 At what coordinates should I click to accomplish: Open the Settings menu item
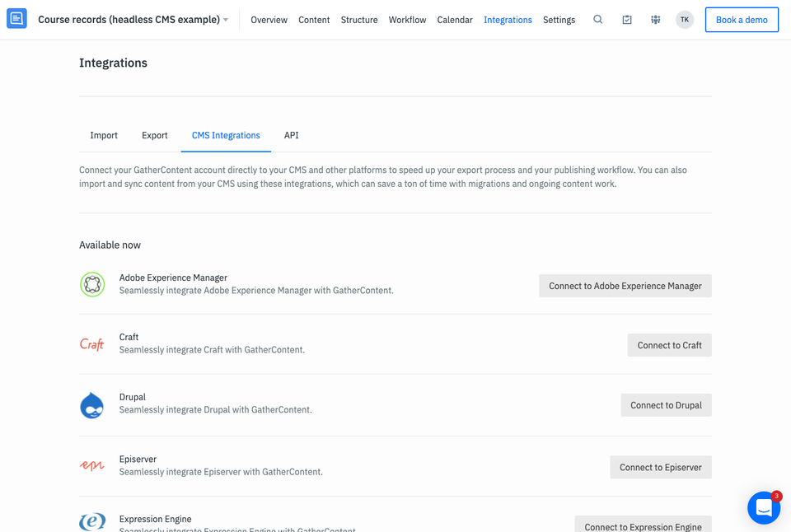tap(559, 20)
